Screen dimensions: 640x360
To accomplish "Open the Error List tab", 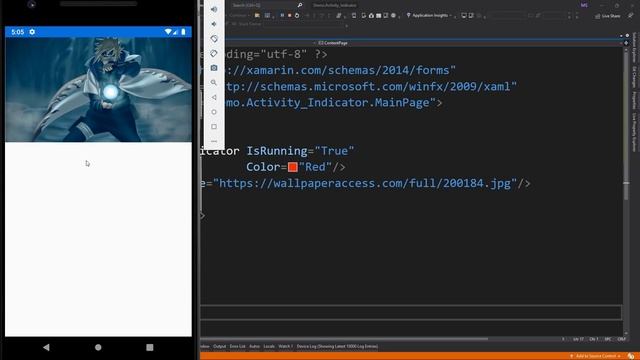I will tap(237, 347).
